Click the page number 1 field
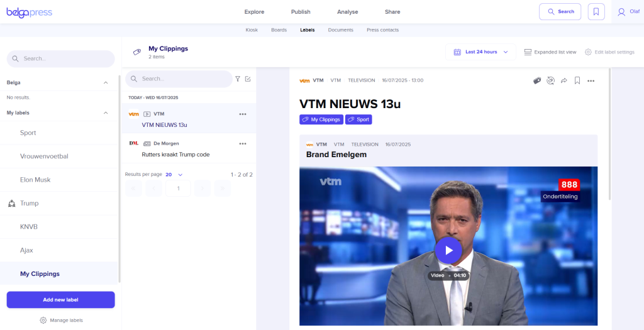Image resolution: width=644 pixels, height=330 pixels. click(x=178, y=189)
